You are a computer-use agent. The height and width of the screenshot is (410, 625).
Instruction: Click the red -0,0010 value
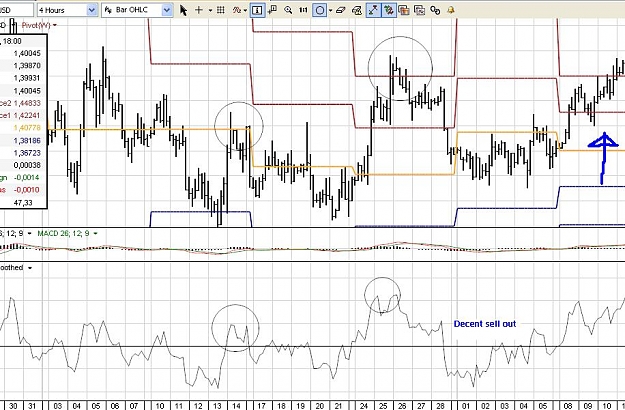(28, 190)
